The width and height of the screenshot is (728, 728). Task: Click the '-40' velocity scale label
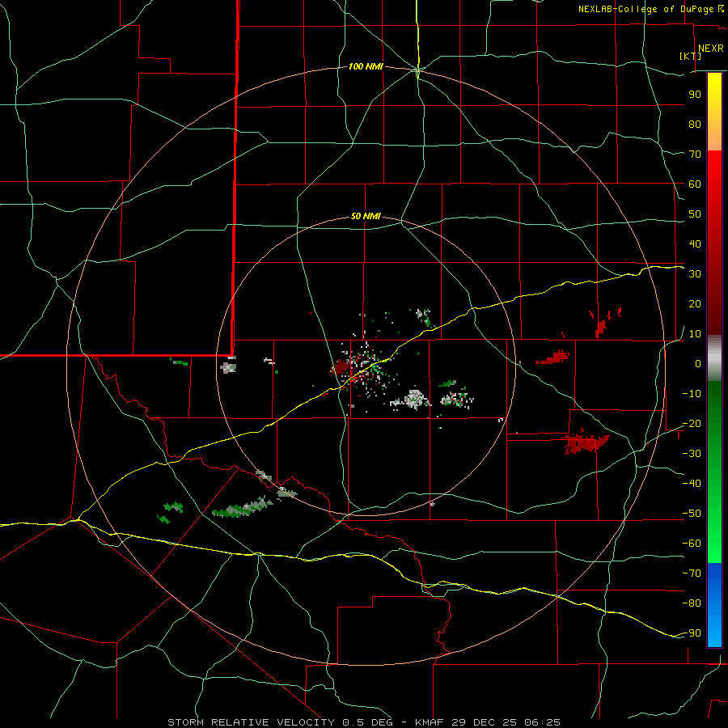(692, 484)
